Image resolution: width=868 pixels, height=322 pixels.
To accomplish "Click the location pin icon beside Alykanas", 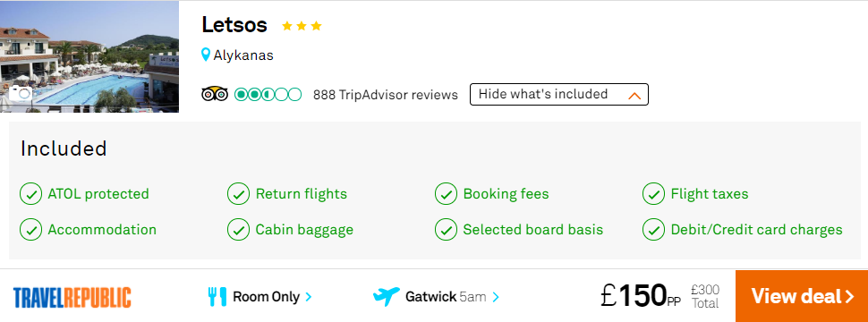I will click(206, 55).
